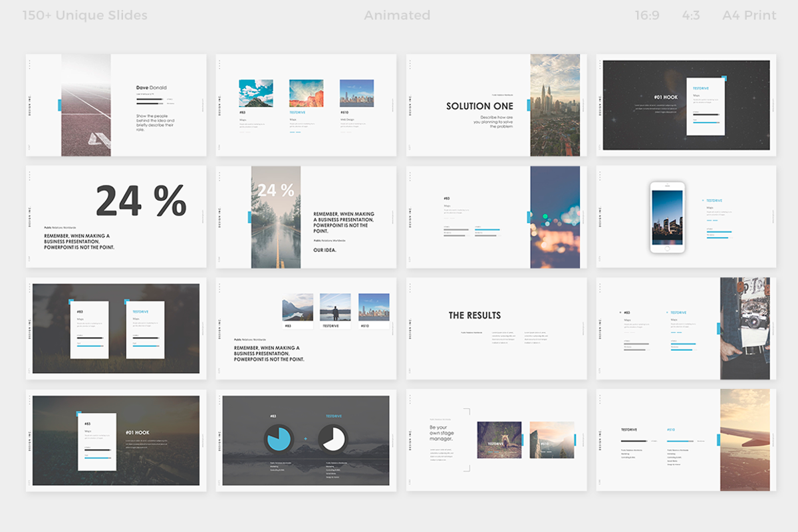
Task: Click the "150+ Unique Slides" heading
Action: click(85, 15)
